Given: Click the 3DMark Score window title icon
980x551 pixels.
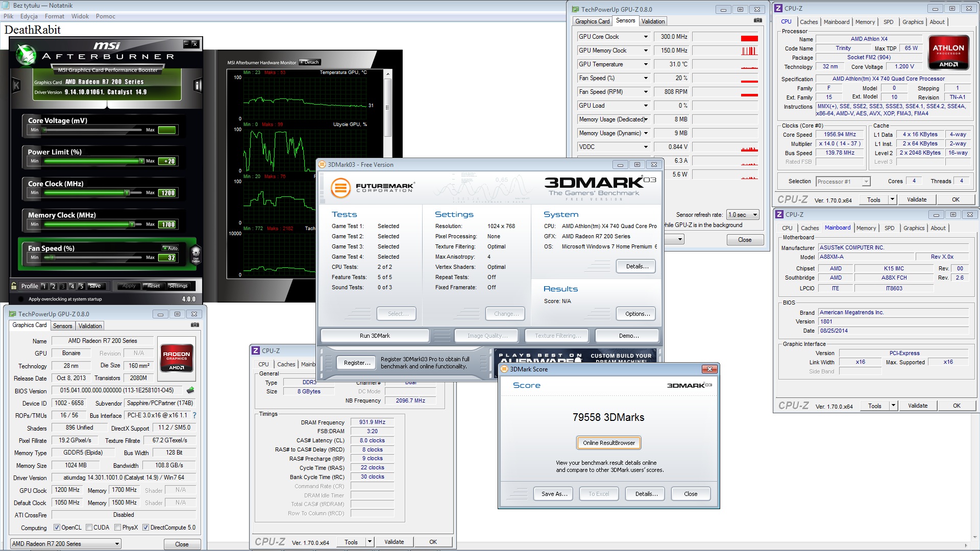Looking at the screenshot, I should (504, 369).
